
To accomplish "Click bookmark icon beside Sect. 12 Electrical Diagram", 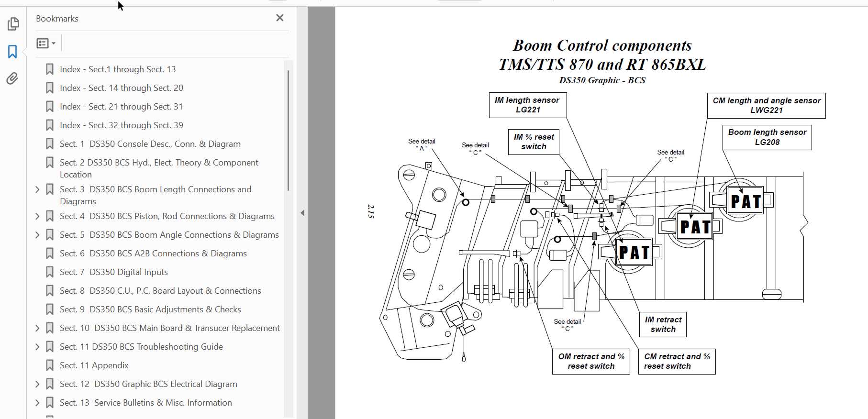I will [49, 384].
